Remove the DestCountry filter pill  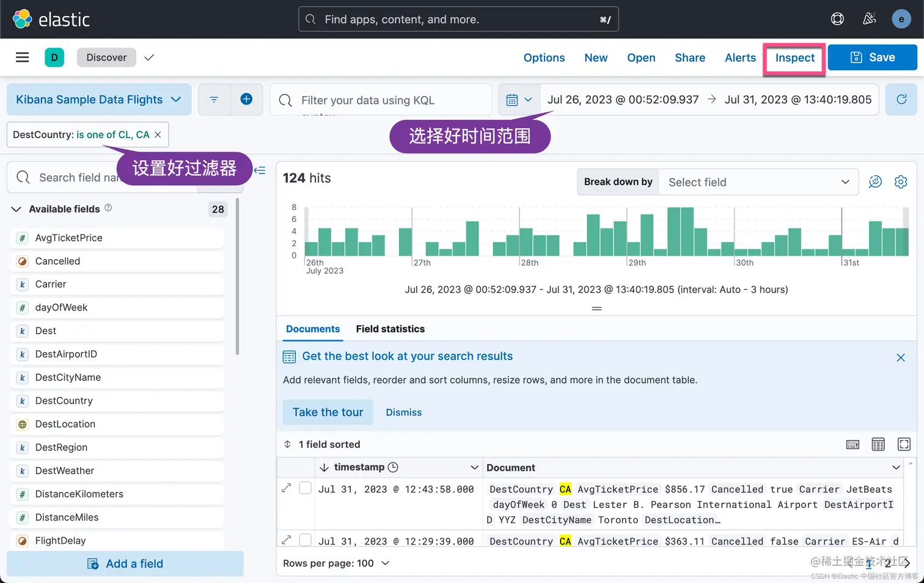[158, 134]
